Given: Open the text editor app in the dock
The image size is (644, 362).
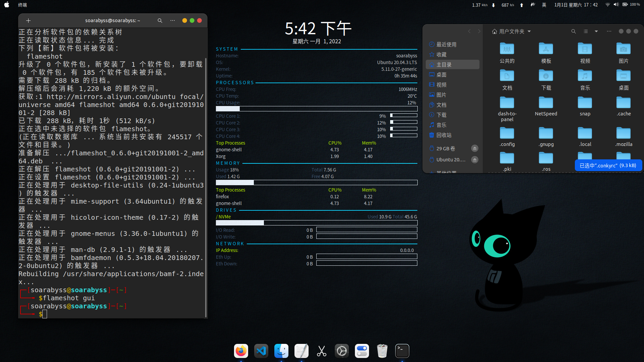Looking at the screenshot, I should click(x=301, y=351).
